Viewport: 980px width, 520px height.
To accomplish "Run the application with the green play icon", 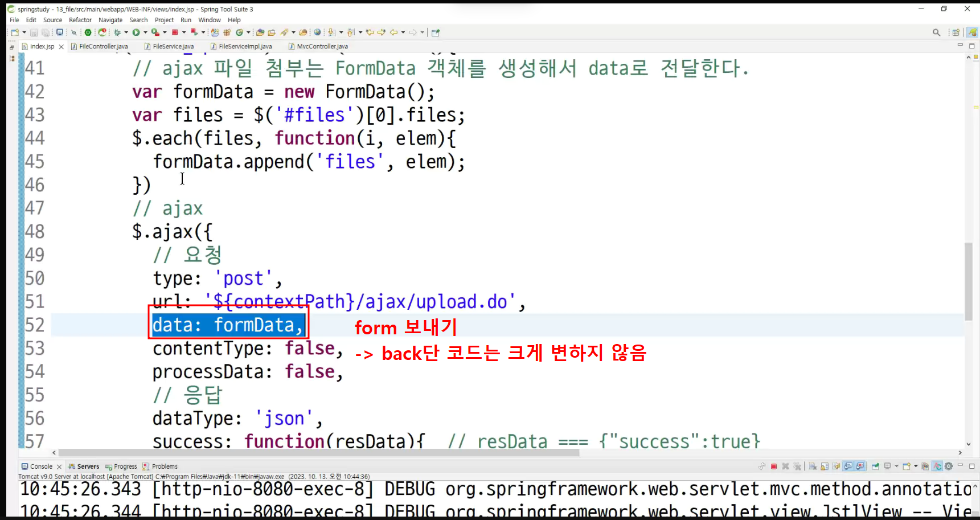I will 136,32.
